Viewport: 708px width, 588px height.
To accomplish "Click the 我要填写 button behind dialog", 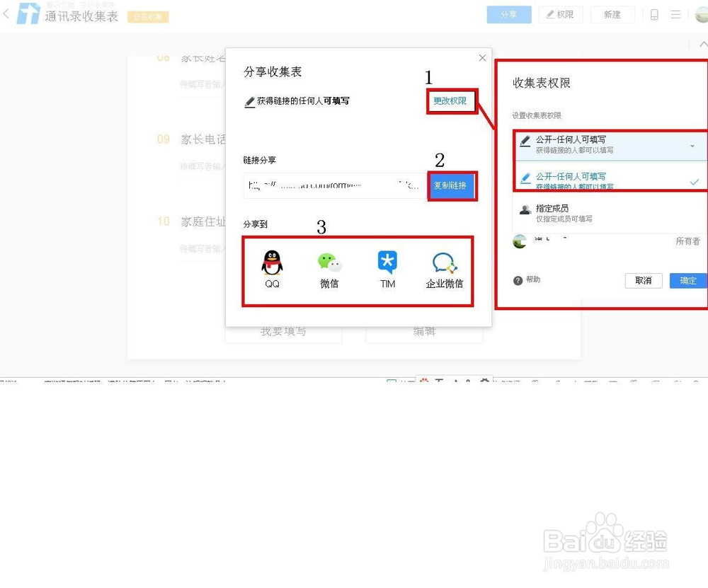I will tap(283, 332).
